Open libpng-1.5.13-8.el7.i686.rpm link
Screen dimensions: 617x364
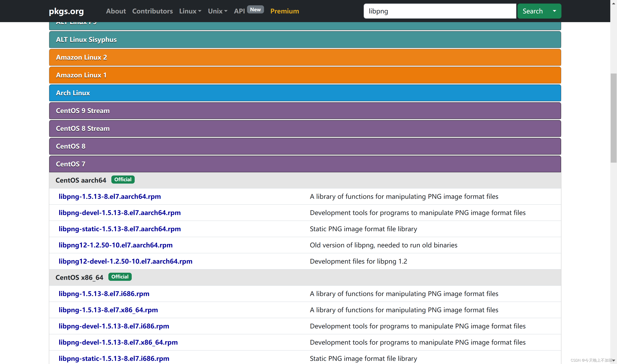(x=104, y=294)
